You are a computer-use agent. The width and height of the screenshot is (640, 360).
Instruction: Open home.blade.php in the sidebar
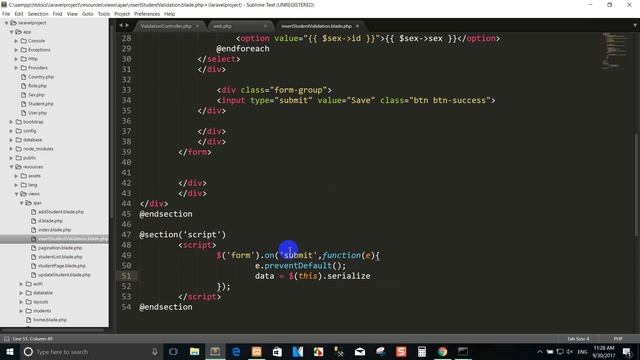click(50, 320)
